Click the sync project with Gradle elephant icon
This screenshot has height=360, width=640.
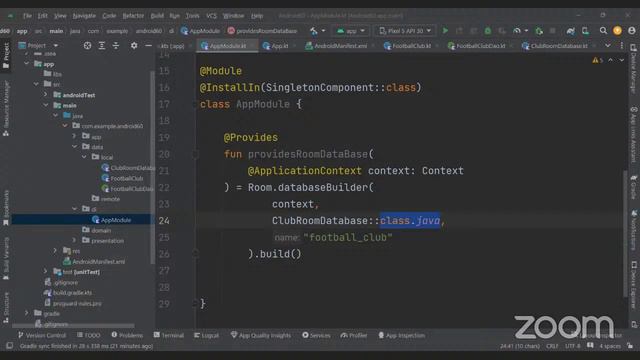click(x=570, y=31)
